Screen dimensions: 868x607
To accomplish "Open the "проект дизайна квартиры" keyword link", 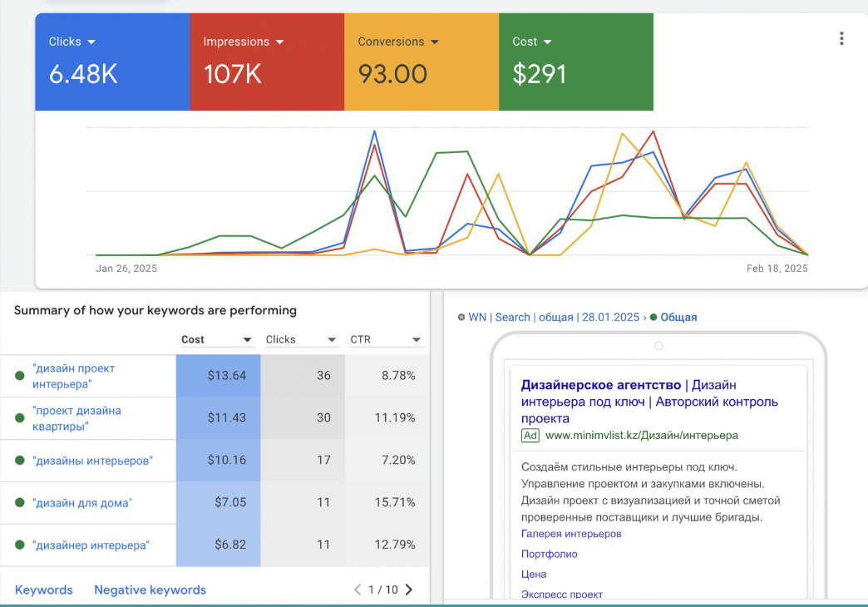I will point(76,418).
